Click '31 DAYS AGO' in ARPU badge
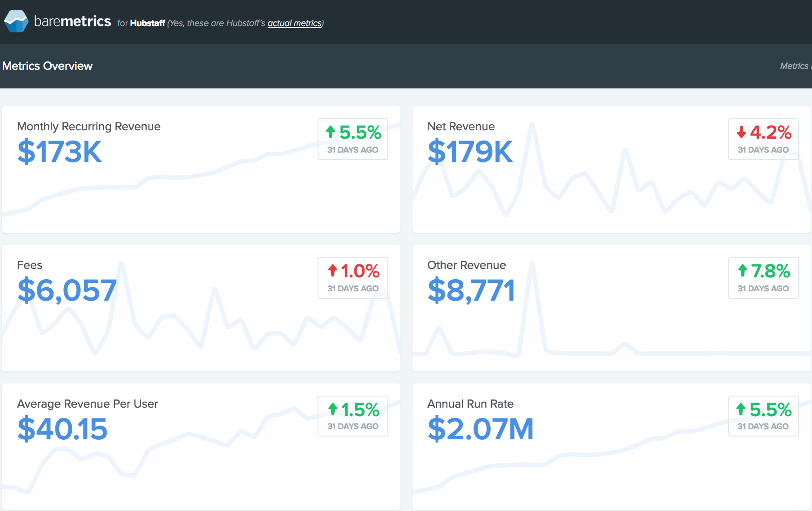 pyautogui.click(x=353, y=426)
